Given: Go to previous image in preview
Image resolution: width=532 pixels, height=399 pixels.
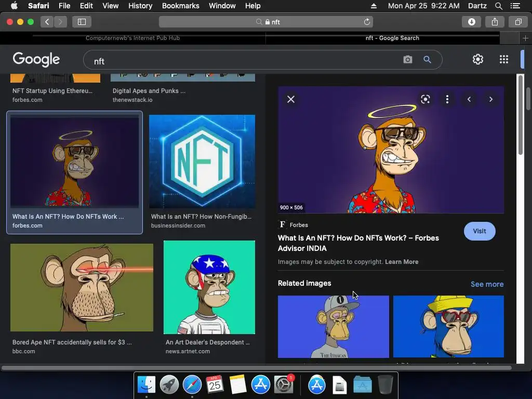Looking at the screenshot, I should coord(469,99).
